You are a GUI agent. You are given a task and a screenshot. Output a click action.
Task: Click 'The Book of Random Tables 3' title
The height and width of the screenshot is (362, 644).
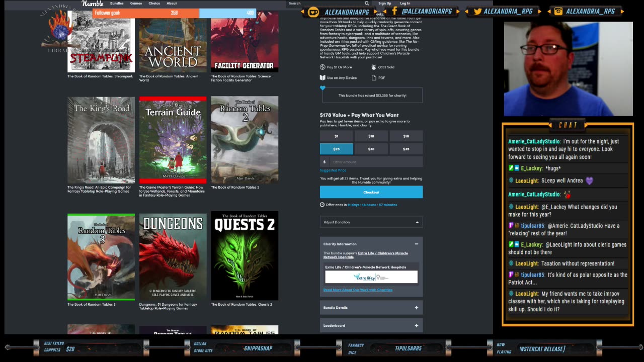tap(92, 305)
